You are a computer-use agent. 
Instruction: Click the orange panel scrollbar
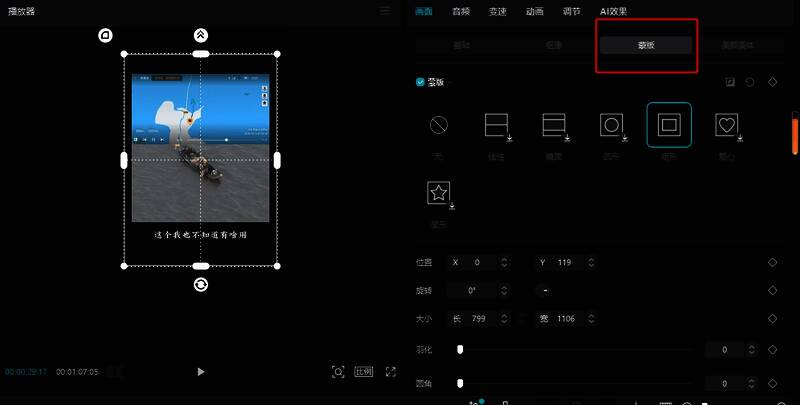[x=795, y=136]
